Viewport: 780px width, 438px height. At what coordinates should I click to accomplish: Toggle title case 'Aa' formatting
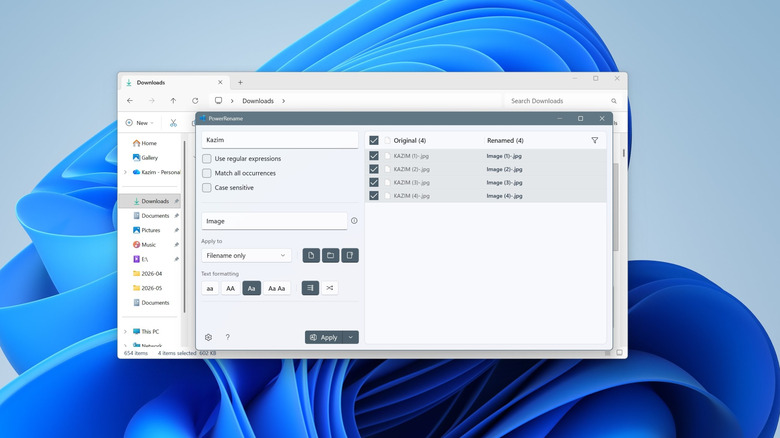pos(251,288)
